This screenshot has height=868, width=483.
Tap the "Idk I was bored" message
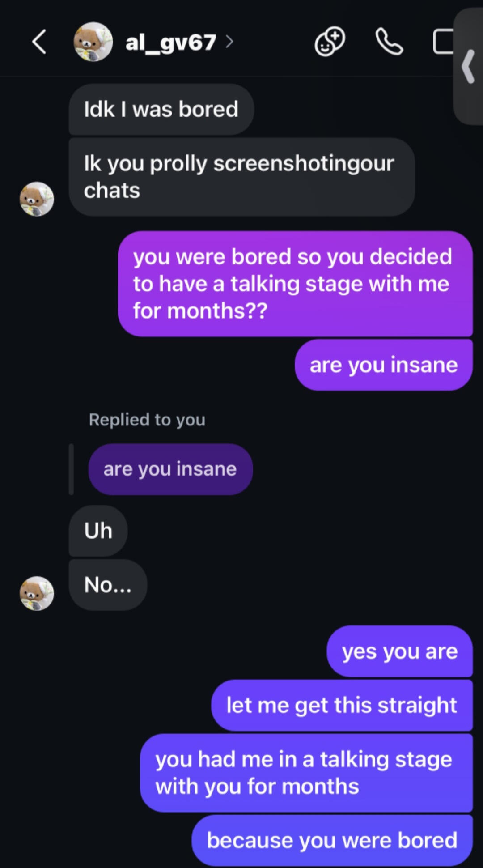161,110
